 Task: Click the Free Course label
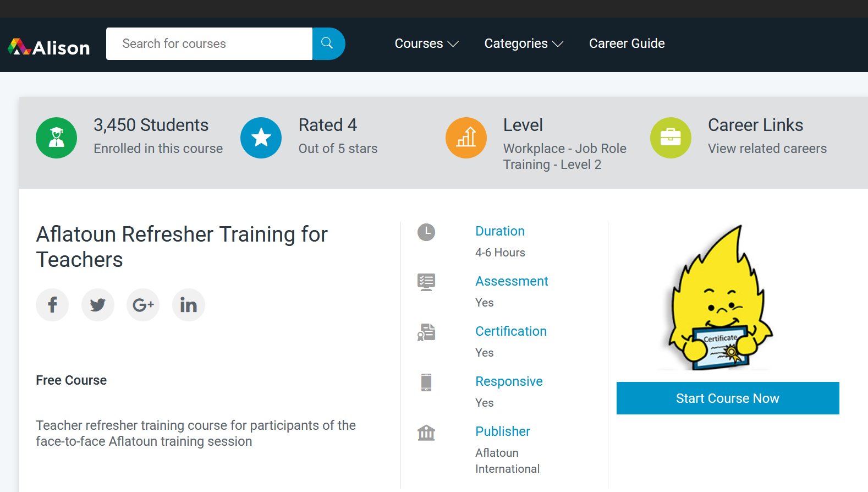coord(72,380)
